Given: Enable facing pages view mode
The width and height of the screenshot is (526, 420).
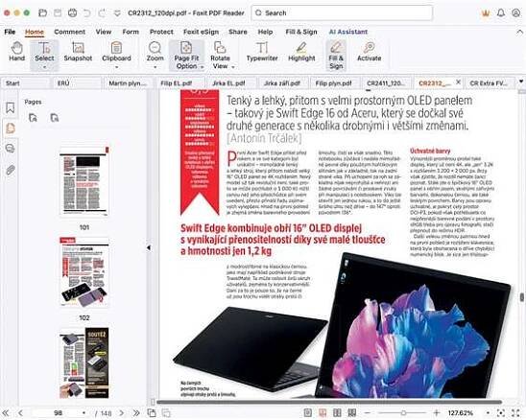Looking at the screenshot, I should tap(337, 413).
